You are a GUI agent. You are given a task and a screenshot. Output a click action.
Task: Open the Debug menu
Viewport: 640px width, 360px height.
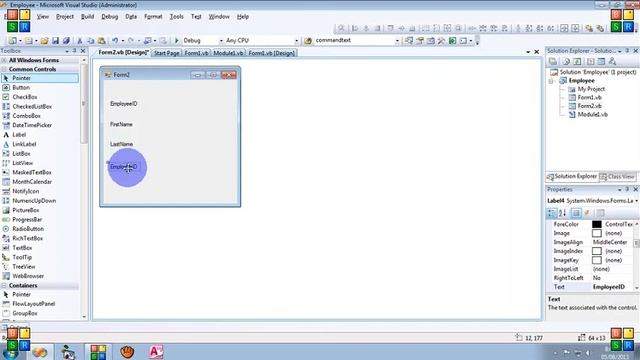(109, 17)
